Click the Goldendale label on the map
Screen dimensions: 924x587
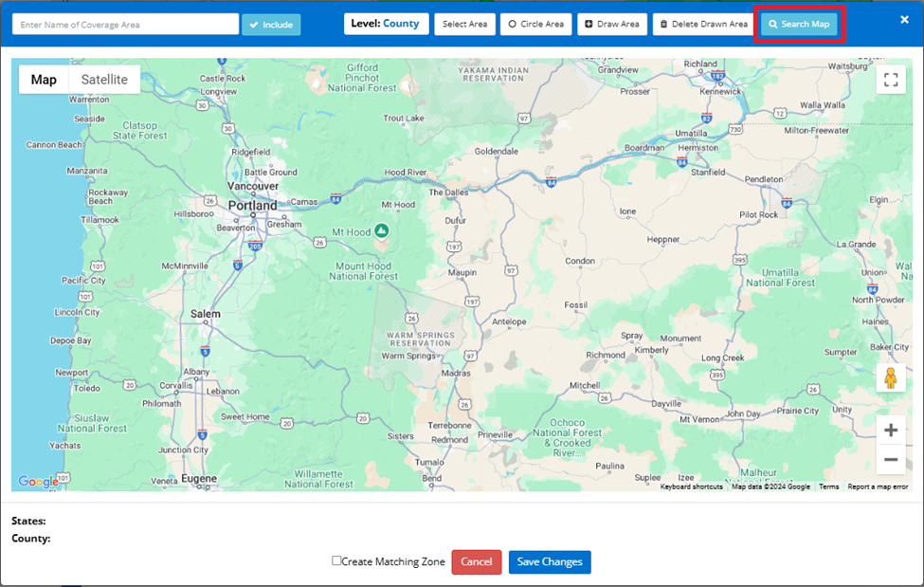(497, 152)
